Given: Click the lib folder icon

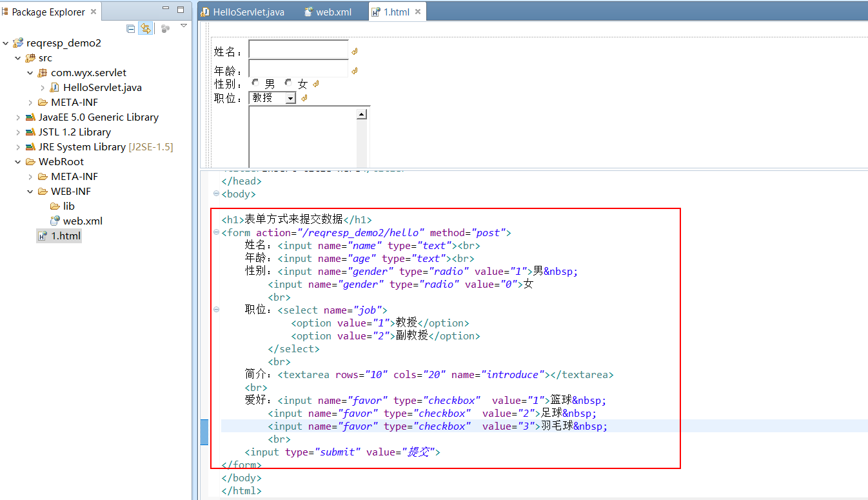Looking at the screenshot, I should (55, 206).
